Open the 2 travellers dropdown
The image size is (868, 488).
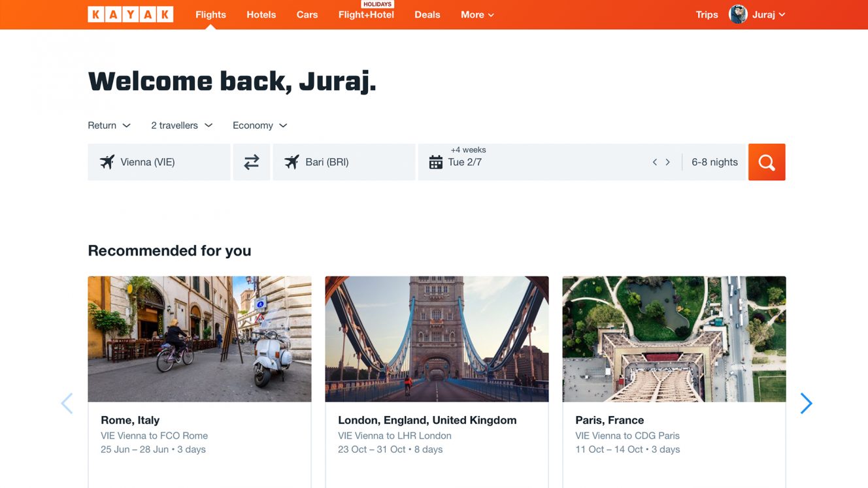182,125
